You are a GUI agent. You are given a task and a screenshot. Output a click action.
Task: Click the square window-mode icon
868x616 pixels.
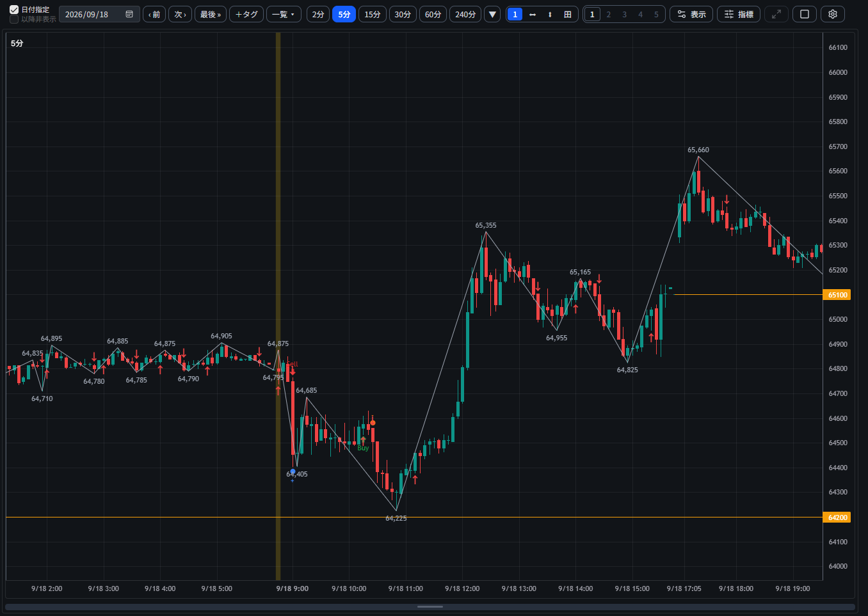tap(805, 14)
